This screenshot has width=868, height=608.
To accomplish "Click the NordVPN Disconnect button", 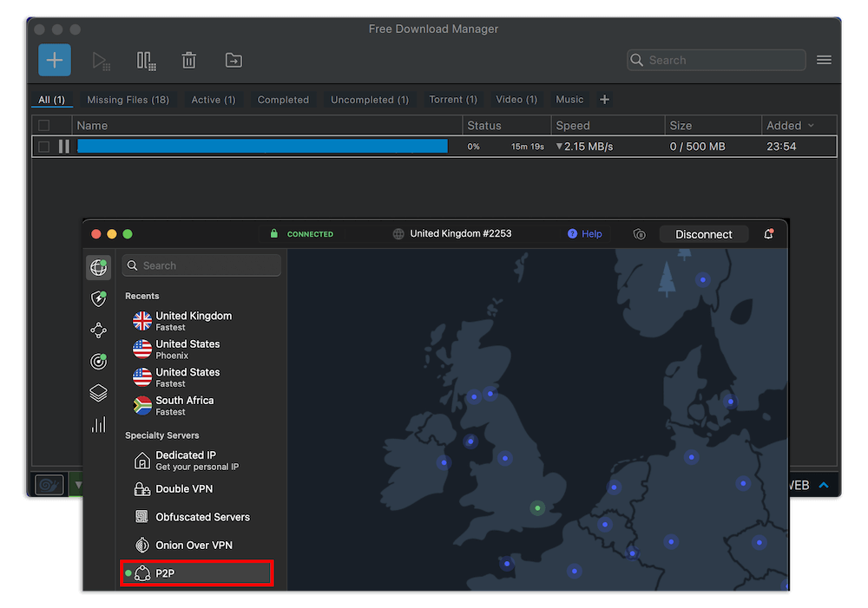I will [x=703, y=234].
